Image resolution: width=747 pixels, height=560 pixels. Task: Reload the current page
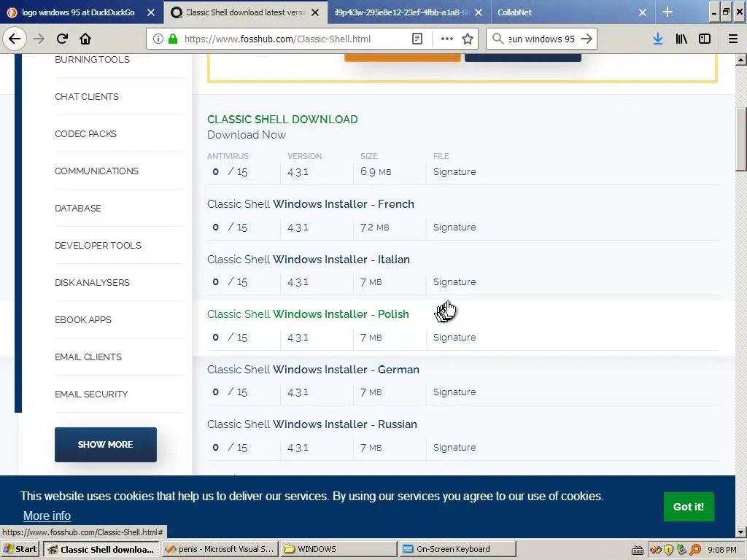tap(62, 39)
